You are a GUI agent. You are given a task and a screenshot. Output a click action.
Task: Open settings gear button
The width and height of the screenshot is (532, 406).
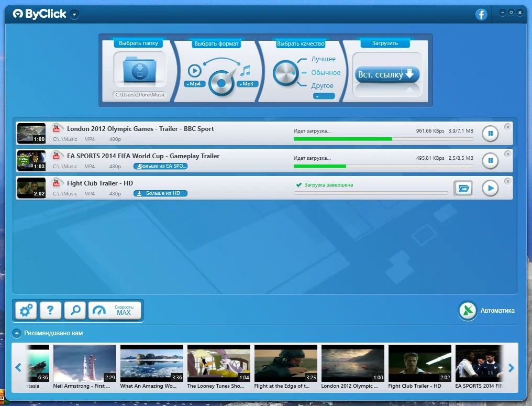click(26, 310)
